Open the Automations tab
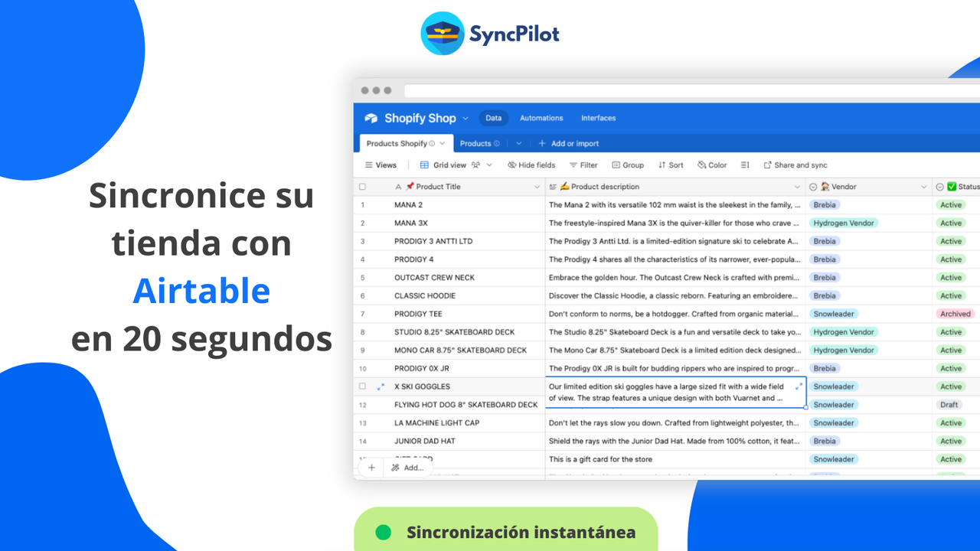Screen dimensions: 980x551 click(x=541, y=118)
